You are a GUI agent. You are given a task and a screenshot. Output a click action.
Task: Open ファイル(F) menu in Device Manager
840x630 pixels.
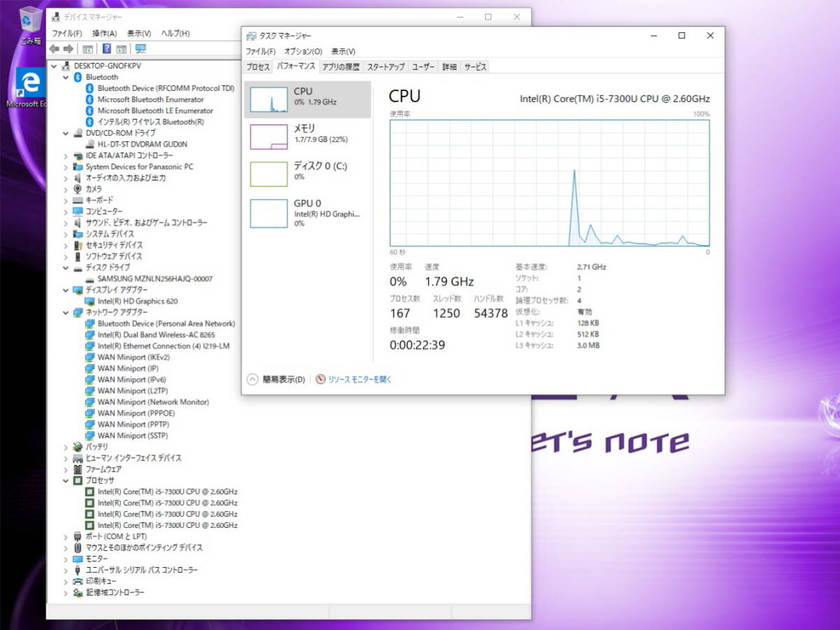(x=67, y=33)
